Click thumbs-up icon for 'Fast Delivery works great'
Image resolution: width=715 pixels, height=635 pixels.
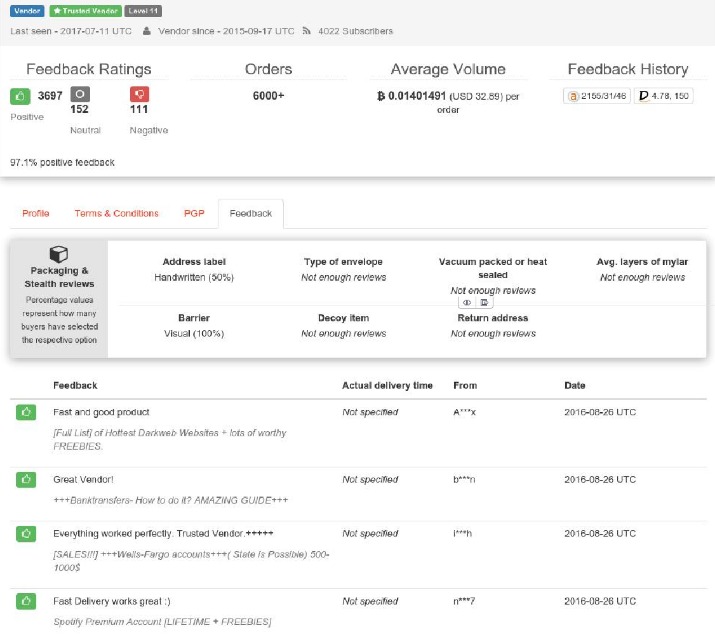(26, 601)
